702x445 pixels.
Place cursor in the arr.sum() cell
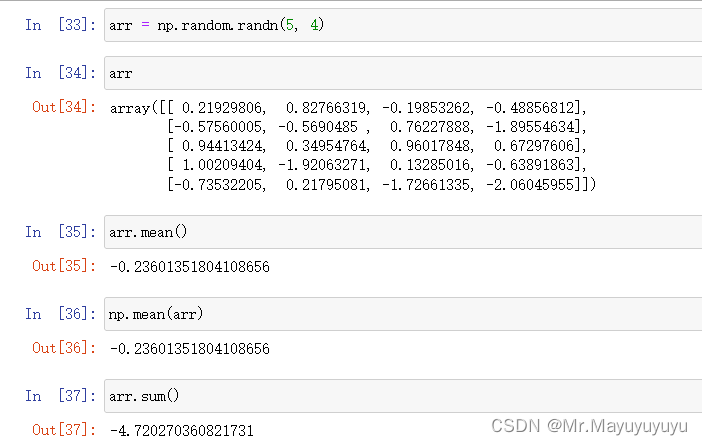pos(400,396)
